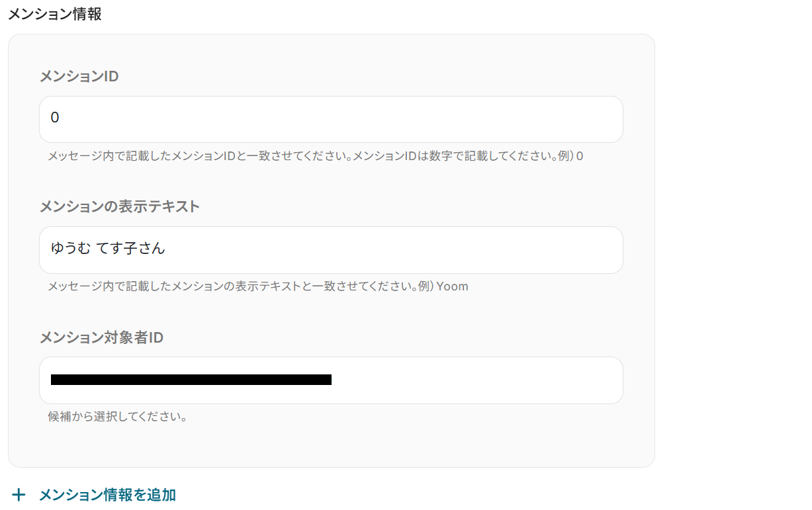Click the empty right end of メンションID field

coord(582,119)
